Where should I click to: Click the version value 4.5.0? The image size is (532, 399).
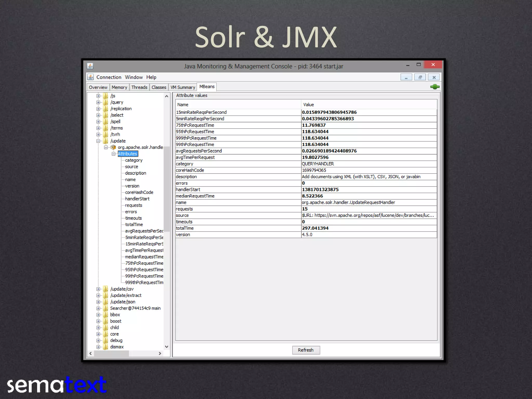click(369, 235)
